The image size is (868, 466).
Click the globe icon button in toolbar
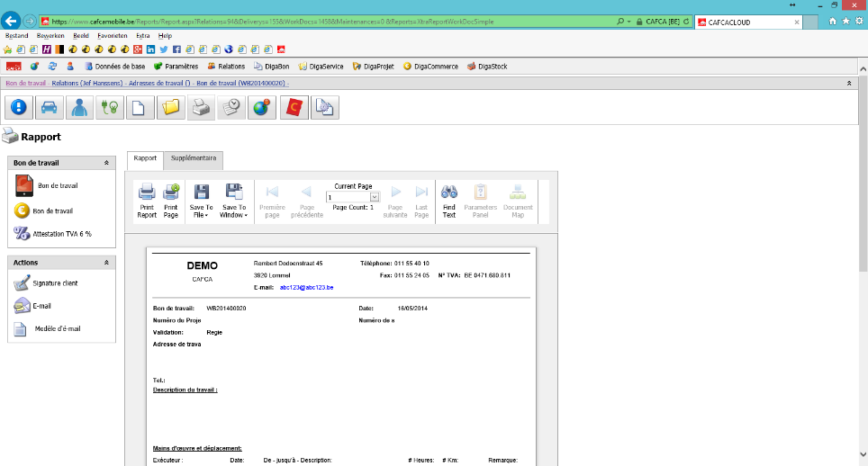tap(262, 107)
